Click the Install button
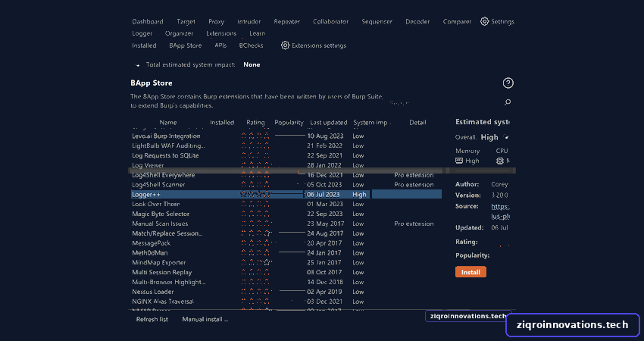The image size is (644, 341). [470, 272]
